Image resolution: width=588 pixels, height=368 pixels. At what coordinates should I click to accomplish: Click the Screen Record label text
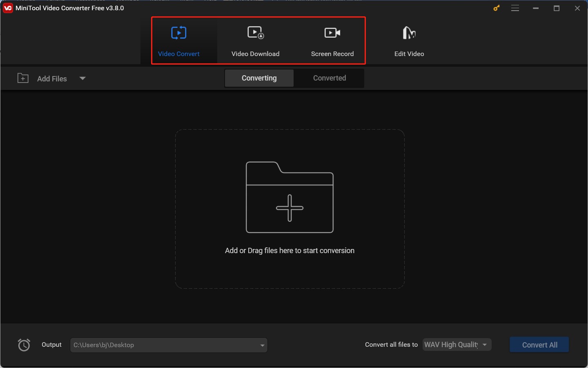click(x=332, y=54)
